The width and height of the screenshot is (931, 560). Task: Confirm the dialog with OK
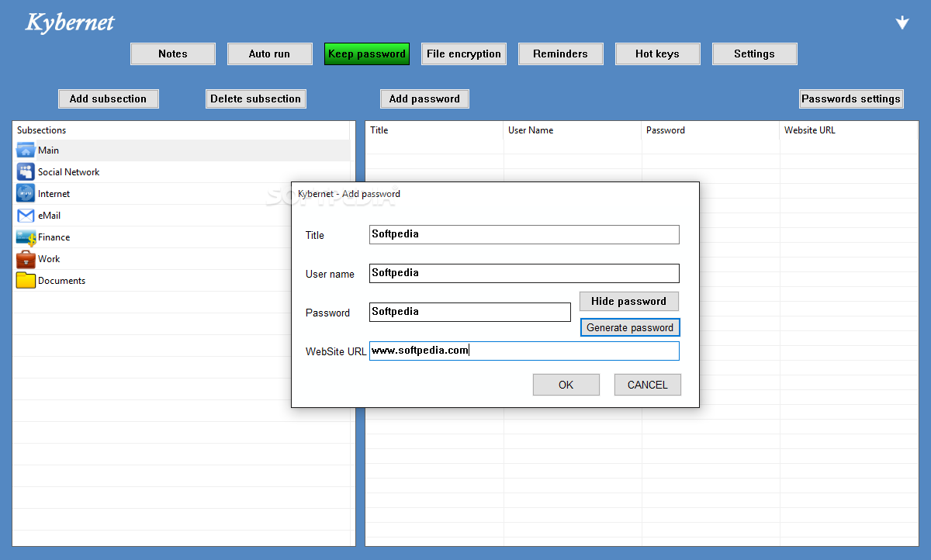tap(566, 385)
